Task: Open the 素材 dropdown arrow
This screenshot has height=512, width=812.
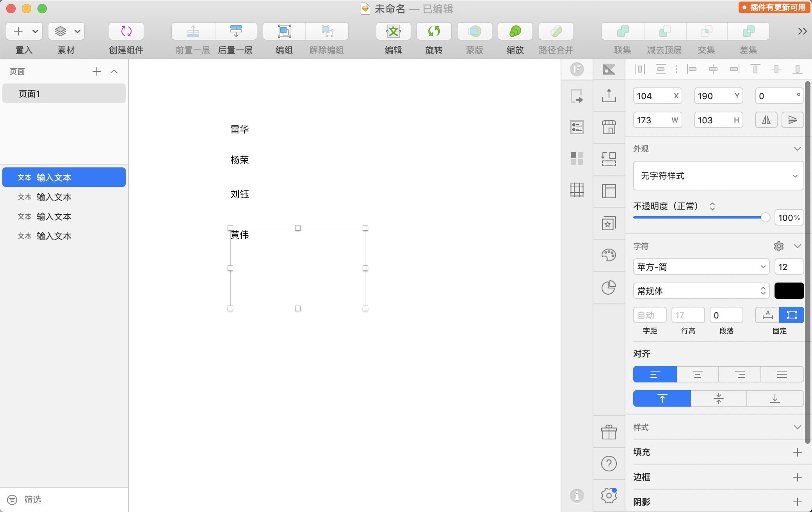Action: point(77,31)
